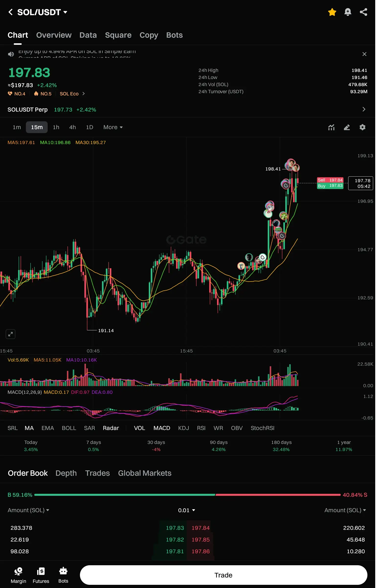Open SOLUSDT Perp chevron arrow
The image size is (385, 588).
point(363,109)
